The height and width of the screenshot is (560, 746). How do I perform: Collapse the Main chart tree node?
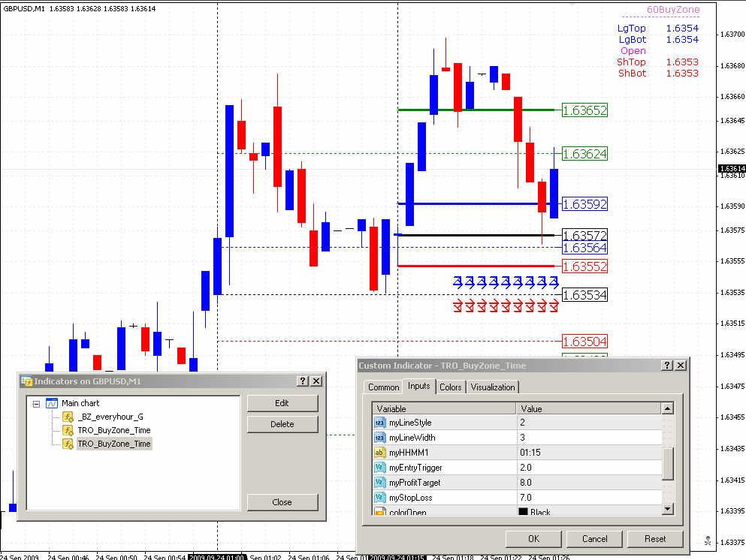point(35,403)
